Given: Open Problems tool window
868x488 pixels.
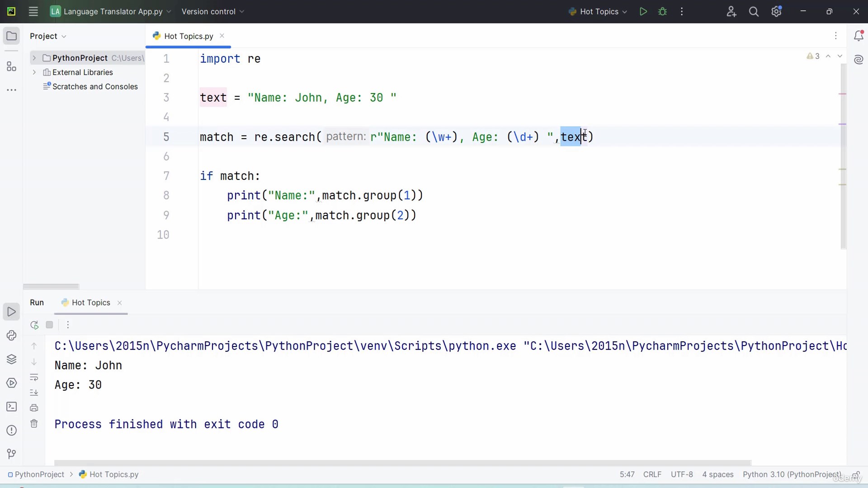Looking at the screenshot, I should click(12, 431).
